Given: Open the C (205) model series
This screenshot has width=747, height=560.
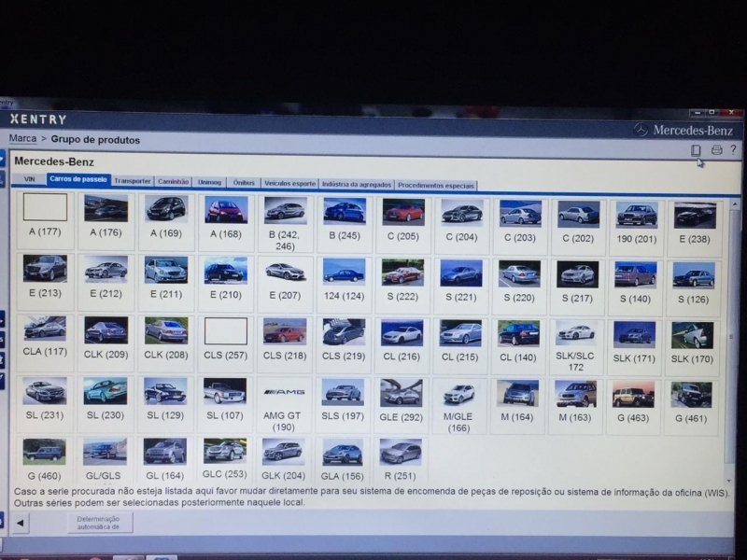Looking at the screenshot, I should pyautogui.click(x=403, y=224).
